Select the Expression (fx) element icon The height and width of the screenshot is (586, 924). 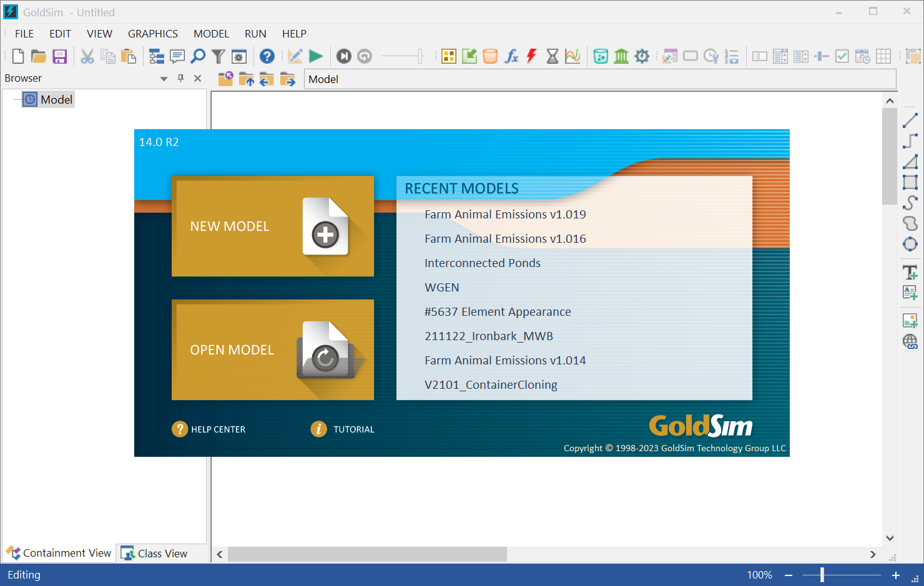click(512, 56)
